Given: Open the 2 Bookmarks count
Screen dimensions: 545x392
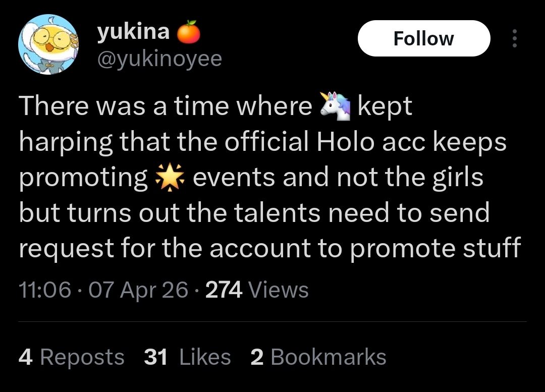Looking at the screenshot, I should click(x=318, y=357).
